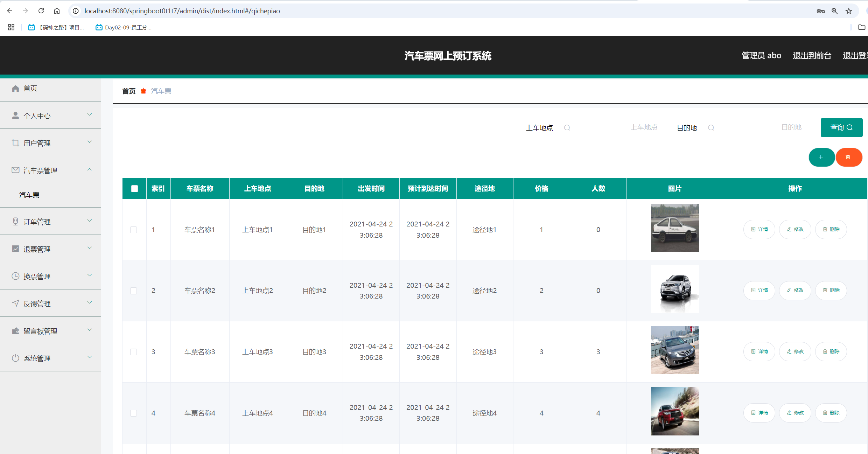
Task: Click the browser home icon
Action: point(57,11)
